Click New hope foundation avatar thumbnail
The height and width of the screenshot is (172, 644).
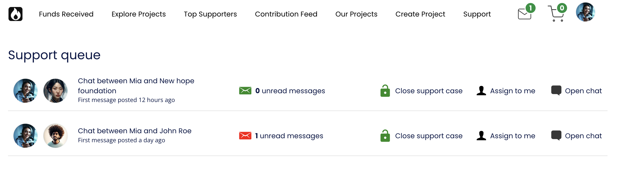click(x=55, y=91)
